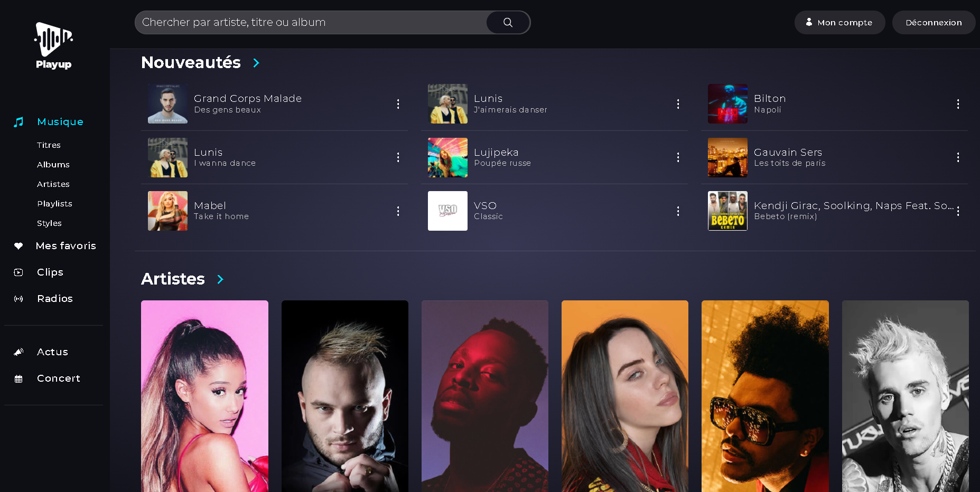Click track title 'Poupée russe'
Image resolution: width=980 pixels, height=492 pixels.
point(502,163)
